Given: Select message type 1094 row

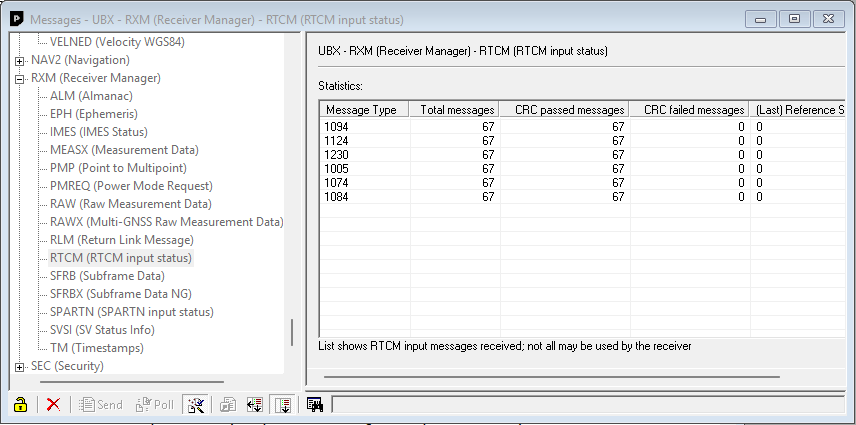Looking at the screenshot, I should [x=582, y=127].
